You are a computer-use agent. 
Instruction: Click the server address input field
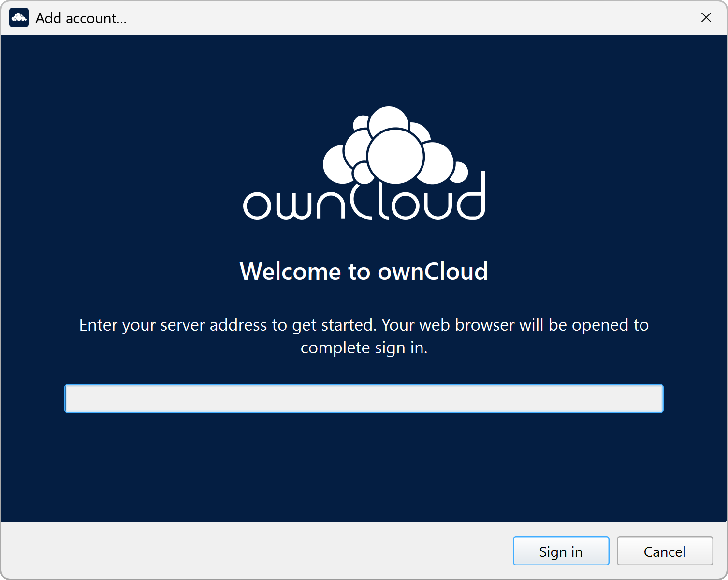pos(364,399)
